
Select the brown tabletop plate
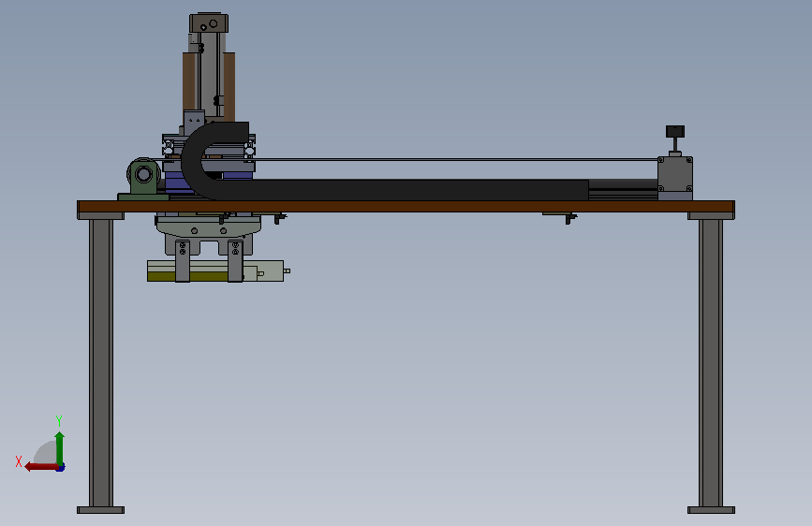[x=406, y=207]
